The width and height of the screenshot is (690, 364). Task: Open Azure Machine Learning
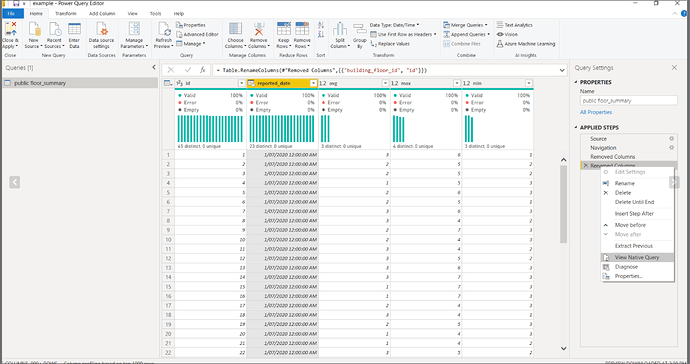coord(526,44)
